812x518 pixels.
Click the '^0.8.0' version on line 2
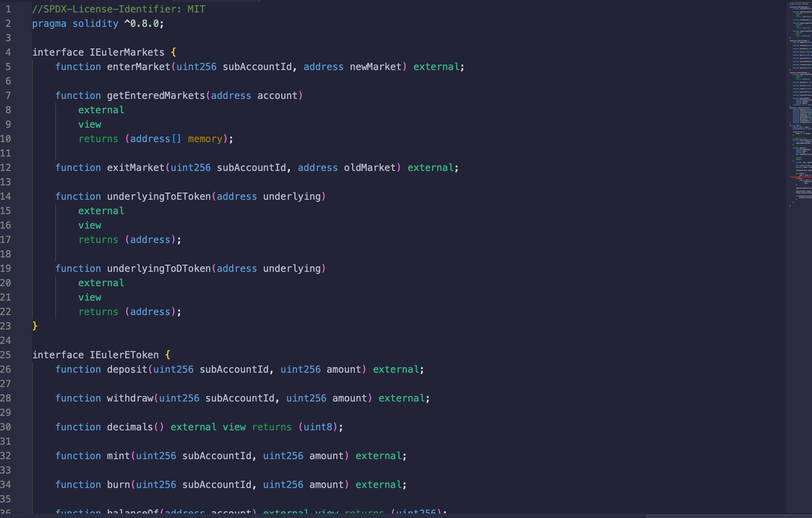(x=142, y=24)
